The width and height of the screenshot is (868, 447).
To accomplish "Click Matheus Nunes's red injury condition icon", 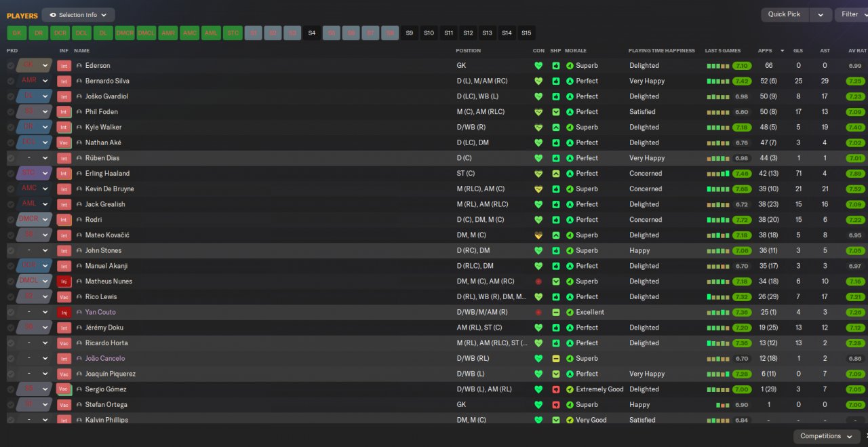I will 538,281.
